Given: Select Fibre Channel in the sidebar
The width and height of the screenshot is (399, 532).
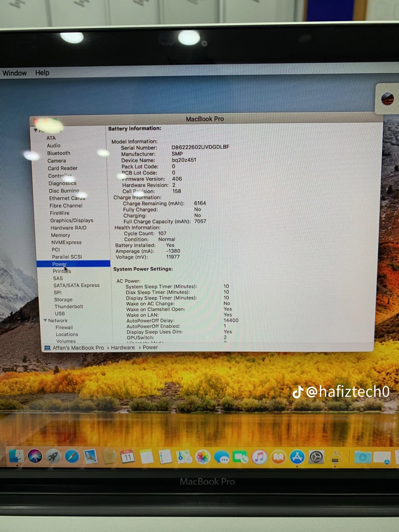Looking at the screenshot, I should [66, 205].
